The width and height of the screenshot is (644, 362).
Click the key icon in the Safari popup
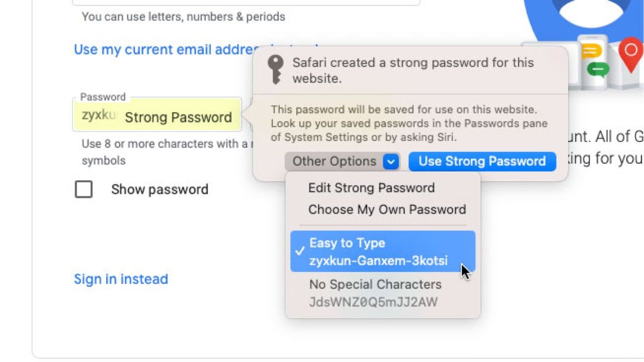pyautogui.click(x=275, y=69)
